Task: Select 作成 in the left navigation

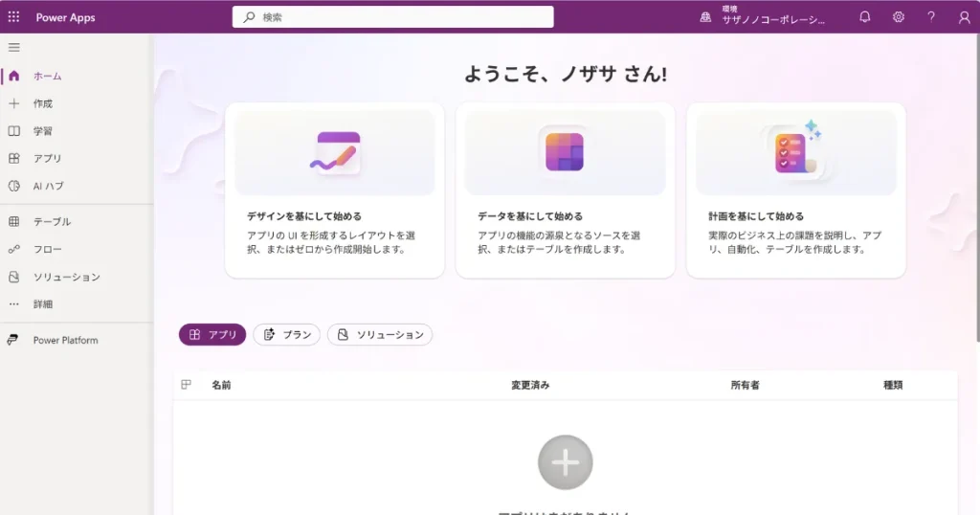Action: click(x=43, y=103)
